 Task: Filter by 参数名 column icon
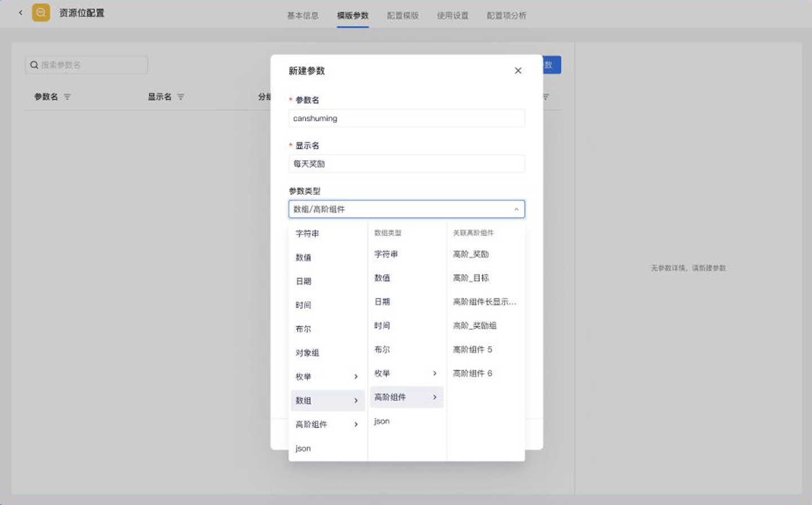67,97
